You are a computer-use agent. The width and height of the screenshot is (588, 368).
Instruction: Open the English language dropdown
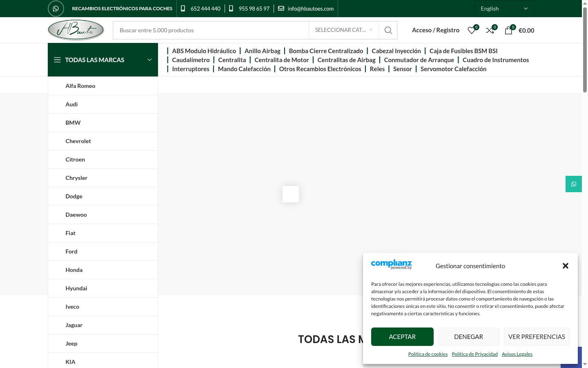pos(504,9)
